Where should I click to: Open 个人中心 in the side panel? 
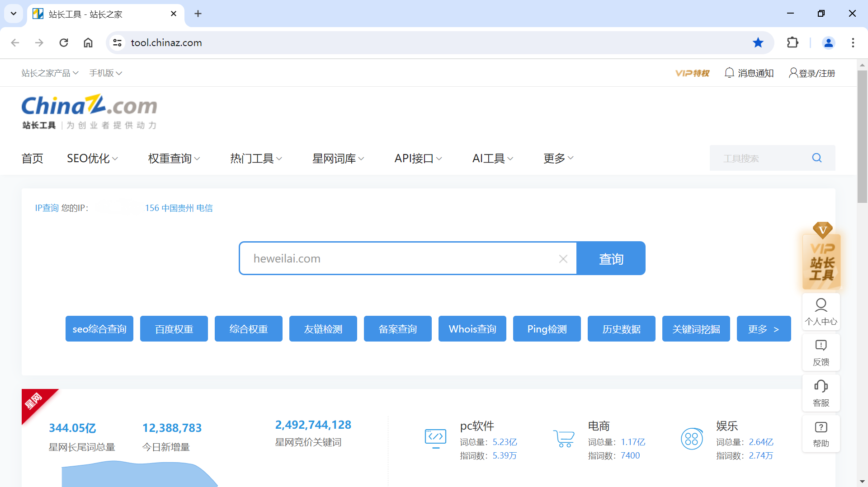coord(821,312)
